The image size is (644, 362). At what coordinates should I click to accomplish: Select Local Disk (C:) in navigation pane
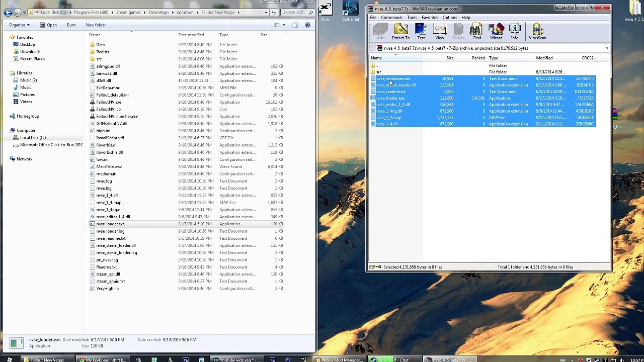click(33, 137)
